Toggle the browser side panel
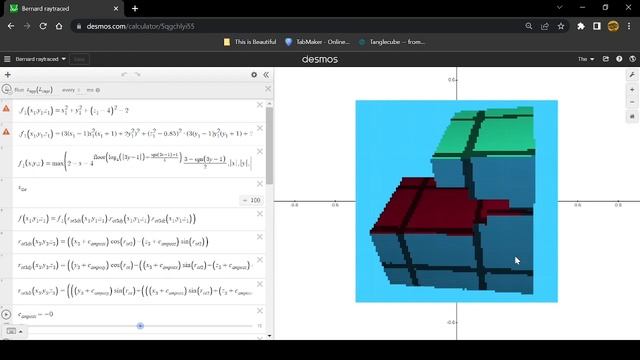Image resolution: width=640 pixels, height=360 pixels. [x=597, y=26]
